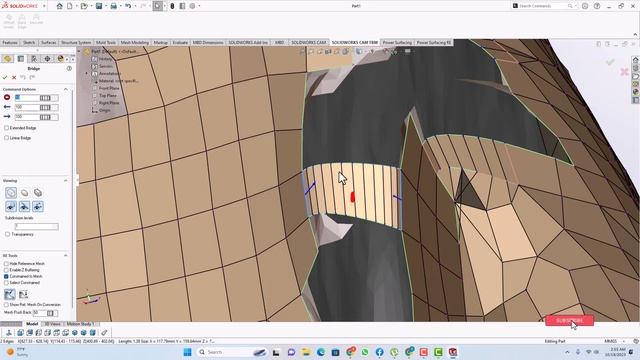Open the SOLIDWORKS logo menu arrow

click(x=44, y=6)
